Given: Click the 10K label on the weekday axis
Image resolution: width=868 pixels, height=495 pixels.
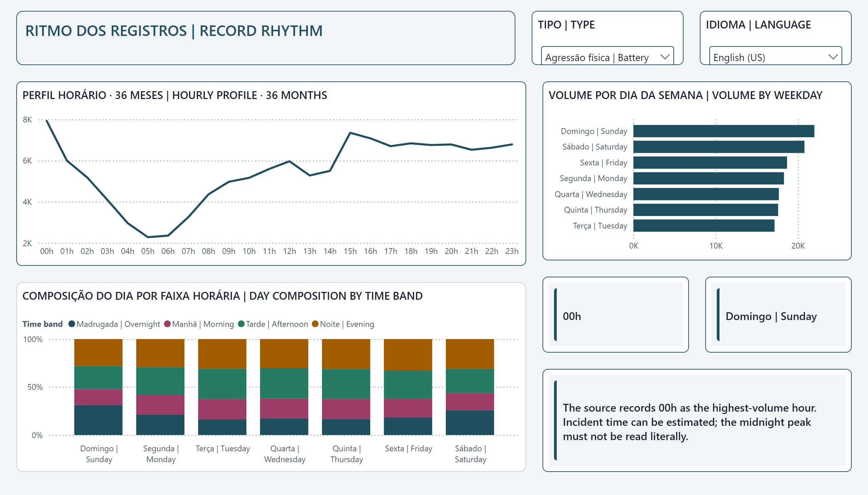Looking at the screenshot, I should point(716,246).
